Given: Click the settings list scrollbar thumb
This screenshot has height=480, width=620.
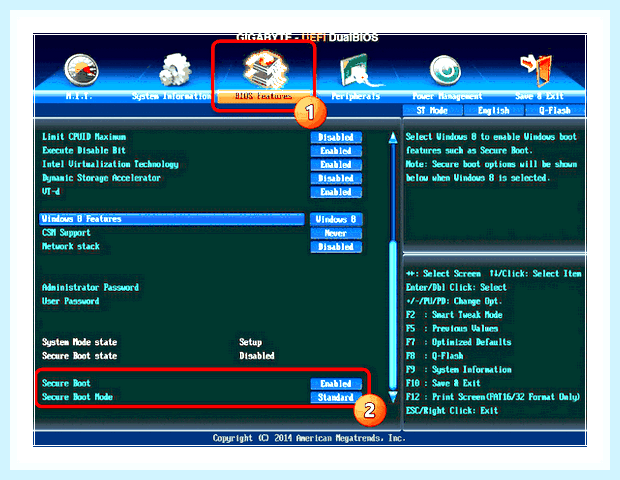Looking at the screenshot, I should tap(393, 315).
